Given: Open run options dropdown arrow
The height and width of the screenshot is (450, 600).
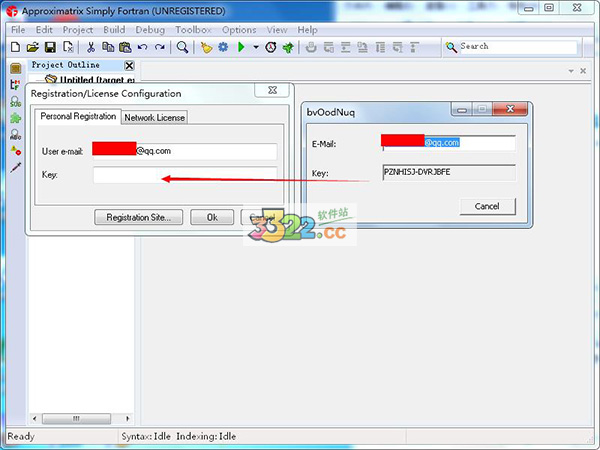Looking at the screenshot, I should coord(256,47).
